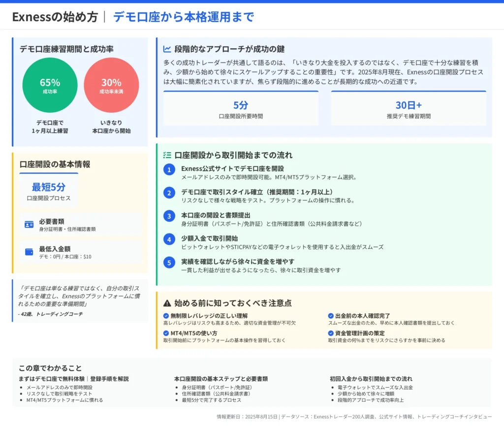Click heading まずはデモ口座で無料体験｜登録手順を解説
The height and width of the screenshot is (426, 504).
pyautogui.click(x=74, y=379)
